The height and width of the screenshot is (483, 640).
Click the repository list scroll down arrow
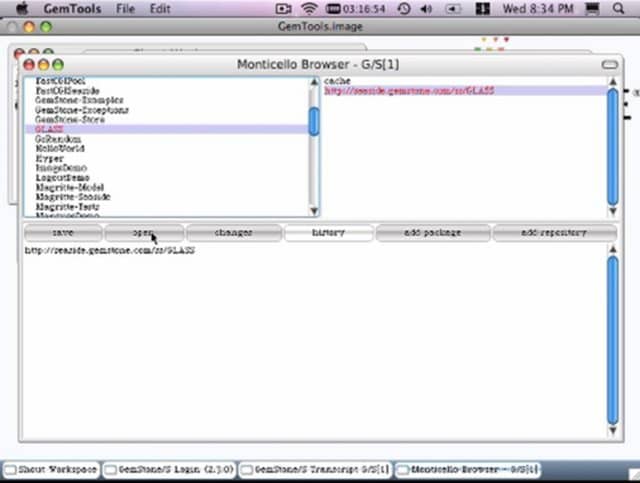coord(613,211)
